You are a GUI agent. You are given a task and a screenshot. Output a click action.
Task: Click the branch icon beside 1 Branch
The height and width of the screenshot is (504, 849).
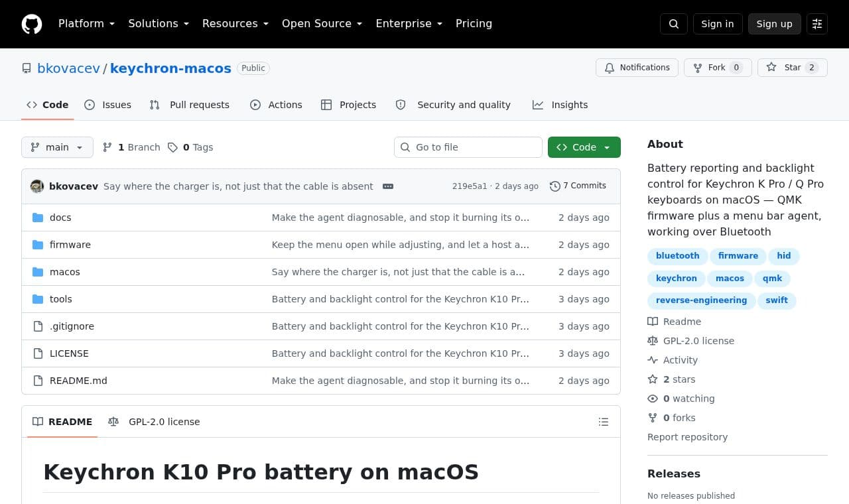click(x=107, y=147)
